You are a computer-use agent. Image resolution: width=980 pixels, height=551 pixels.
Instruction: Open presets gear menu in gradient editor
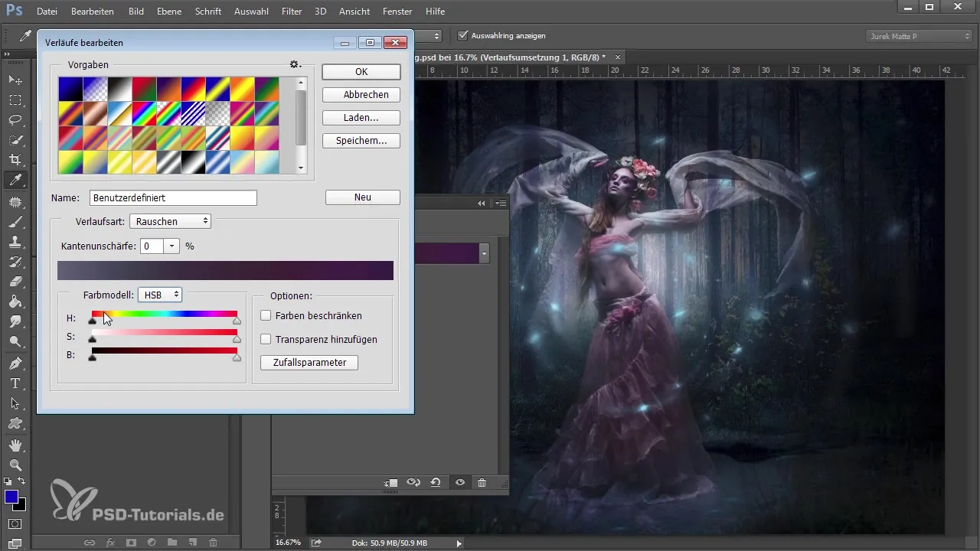pyautogui.click(x=296, y=65)
